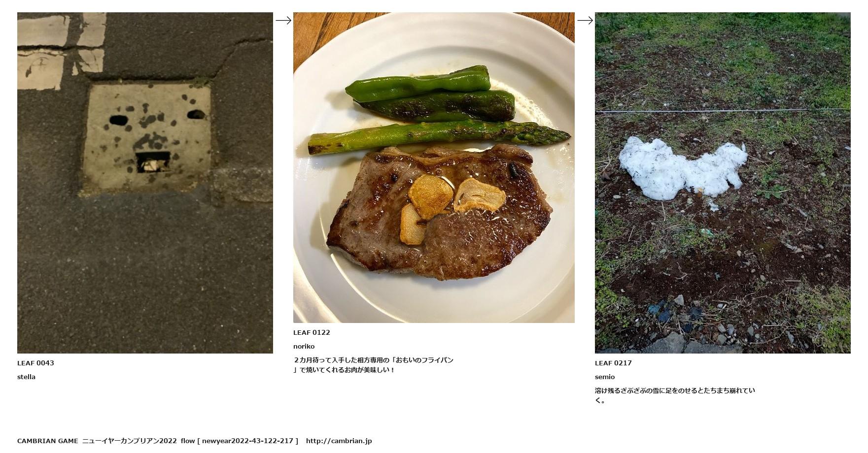868x453 pixels.
Task: Click the arrow between first and second photo
Action: (283, 20)
